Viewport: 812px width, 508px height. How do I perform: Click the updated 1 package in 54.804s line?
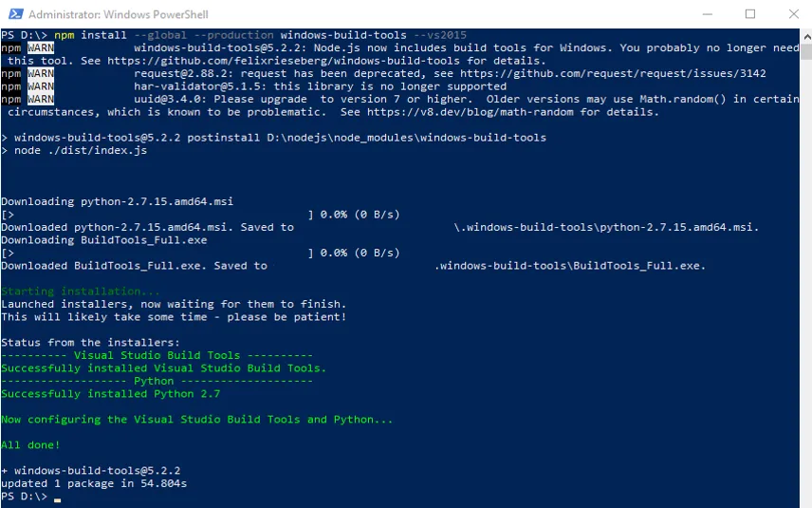pyautogui.click(x=94, y=483)
